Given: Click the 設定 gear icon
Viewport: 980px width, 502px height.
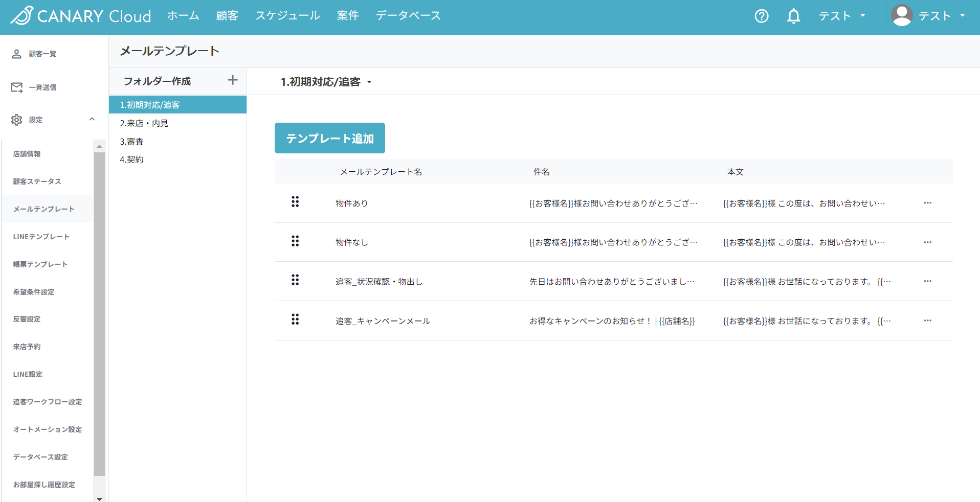Looking at the screenshot, I should (x=16, y=120).
